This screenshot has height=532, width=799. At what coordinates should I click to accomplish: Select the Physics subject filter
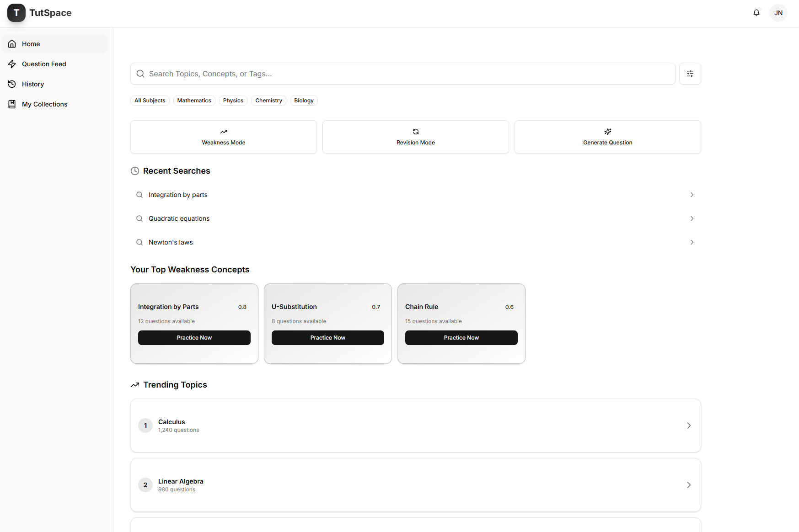pyautogui.click(x=233, y=101)
